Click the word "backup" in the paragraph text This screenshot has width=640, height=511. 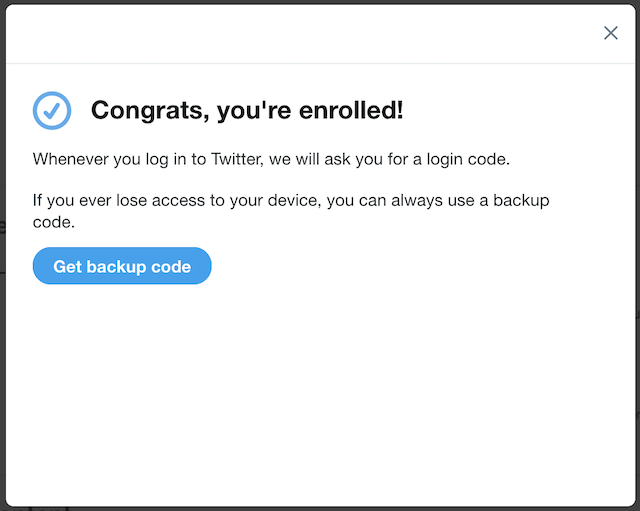[x=524, y=200]
